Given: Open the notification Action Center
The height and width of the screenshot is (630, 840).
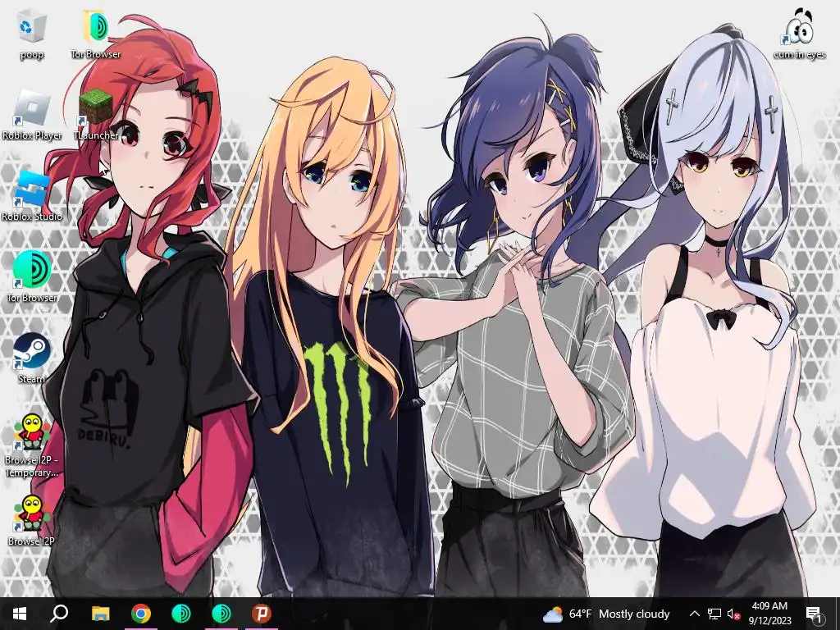Looking at the screenshot, I should click(814, 614).
